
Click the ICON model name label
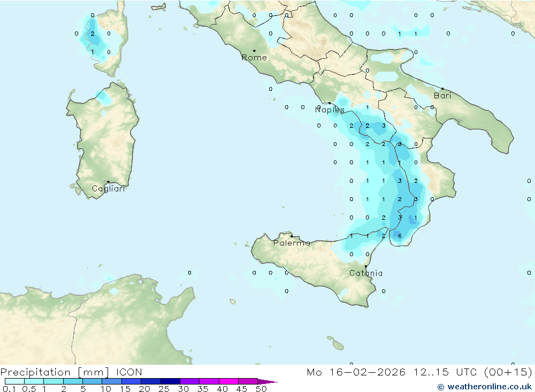pyautogui.click(x=129, y=372)
